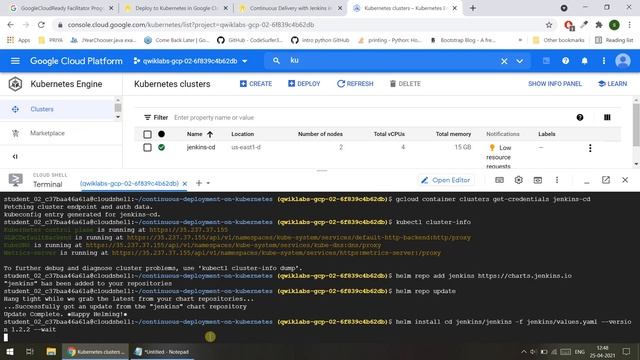Open the account avatar menu
The width and height of the screenshot is (640, 360).
pos(623,61)
